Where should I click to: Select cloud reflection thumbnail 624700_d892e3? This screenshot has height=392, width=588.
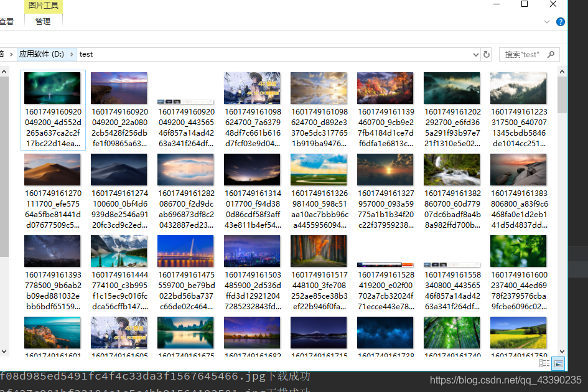pos(319,88)
